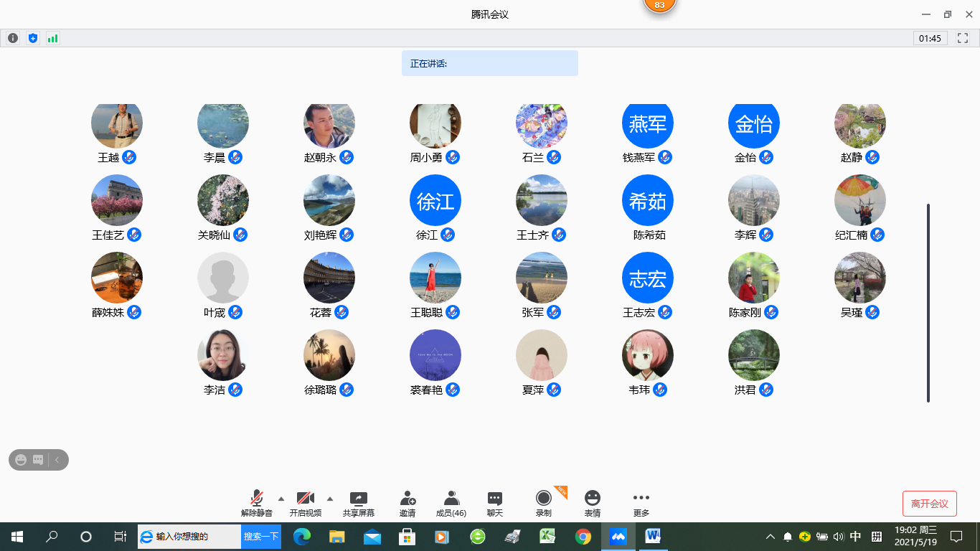Click the vertical scrollbar of the participant grid
The image size is (980, 551).
point(928,303)
